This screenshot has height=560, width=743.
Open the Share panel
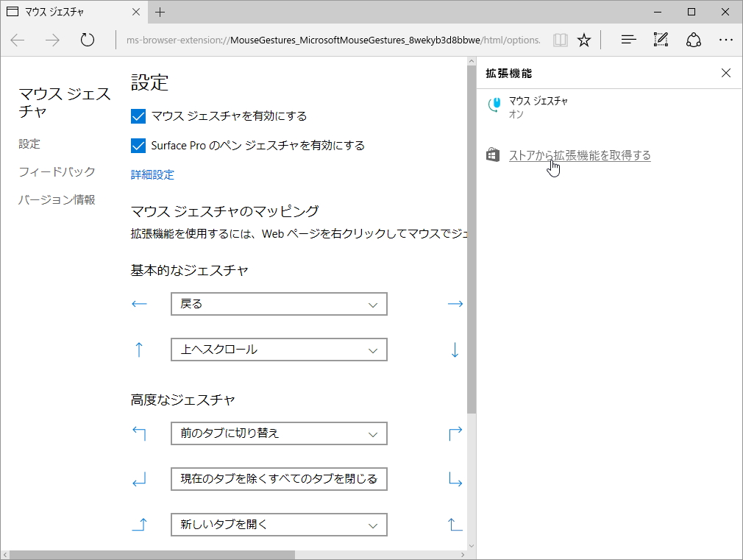tap(693, 40)
